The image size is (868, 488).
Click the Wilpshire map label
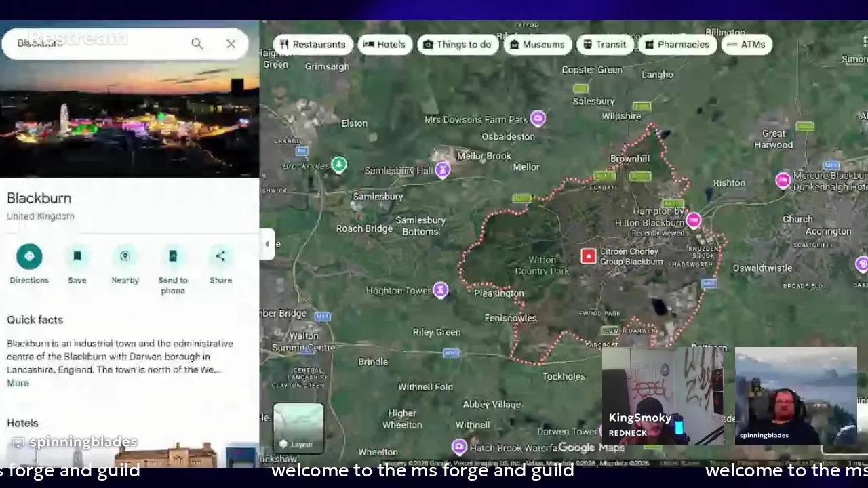tap(621, 116)
